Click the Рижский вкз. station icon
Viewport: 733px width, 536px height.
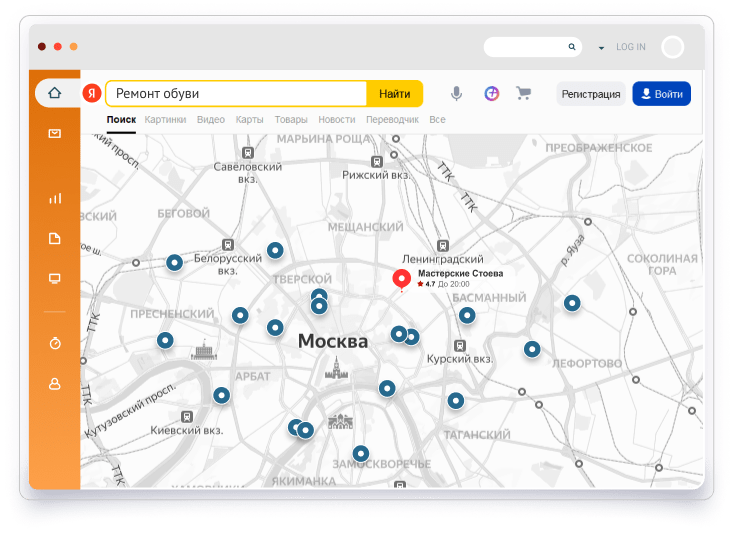click(x=377, y=162)
